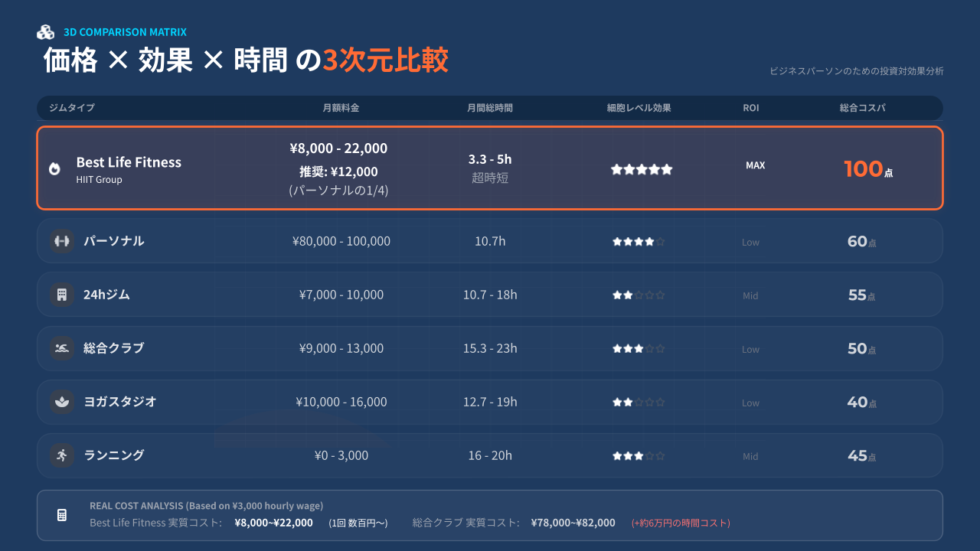Click the 3D COMPARISON MATRIX cube icon
This screenshot has height=551, width=980.
(46, 31)
